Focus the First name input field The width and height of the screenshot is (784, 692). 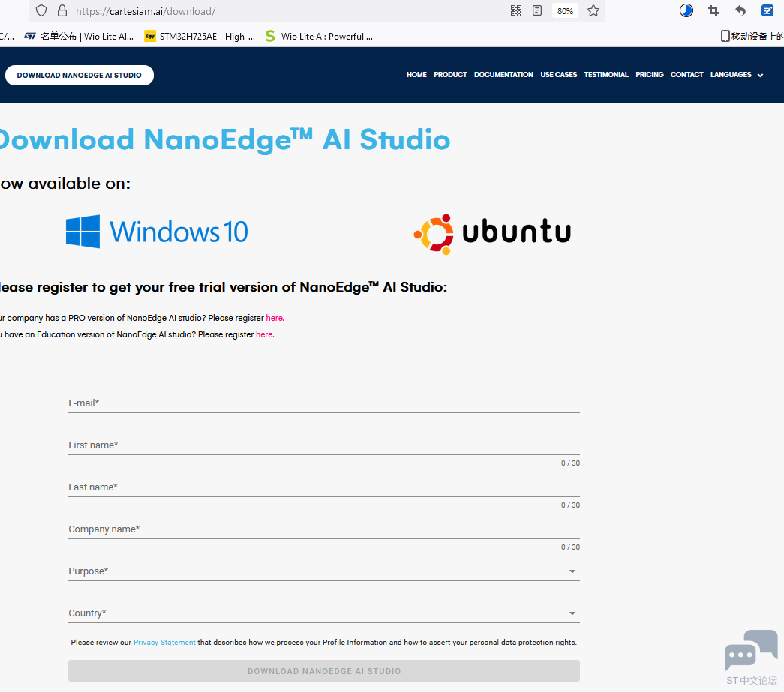tap(324, 445)
